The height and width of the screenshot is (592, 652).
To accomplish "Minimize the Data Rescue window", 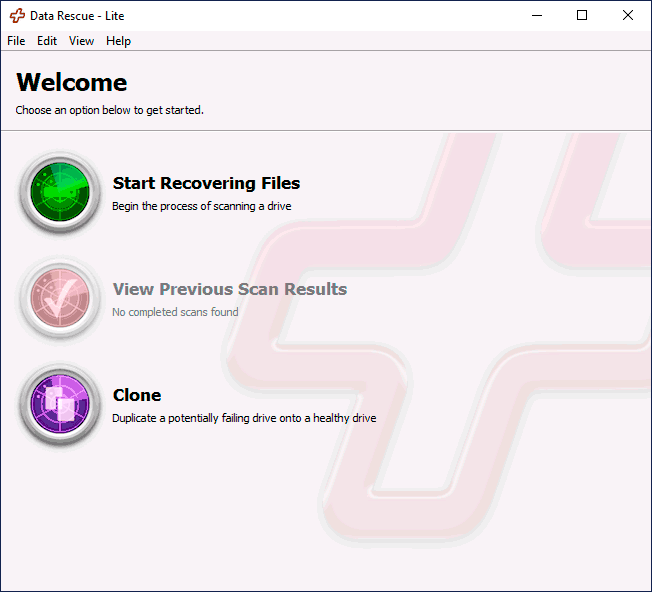I will coord(537,16).
